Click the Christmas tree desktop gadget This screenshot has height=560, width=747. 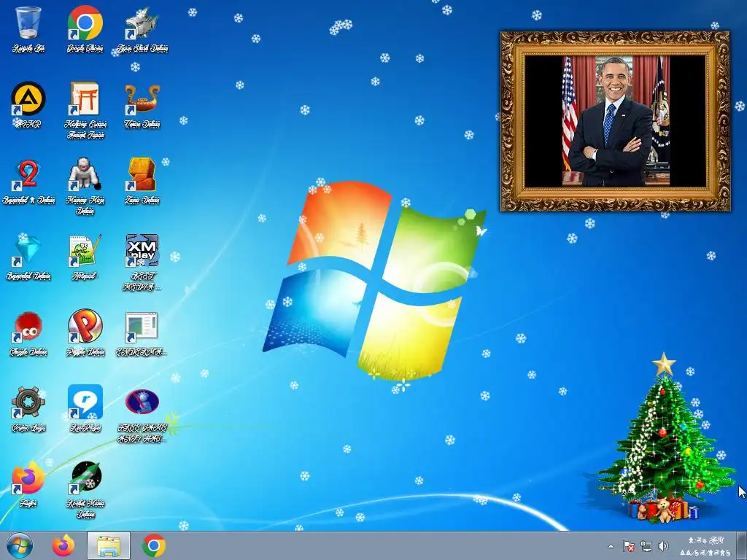[x=666, y=438]
